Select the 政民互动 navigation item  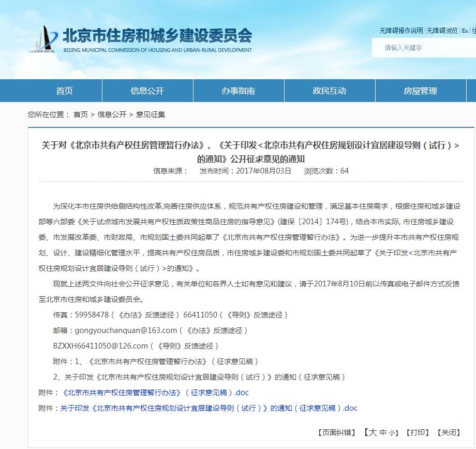(x=329, y=91)
